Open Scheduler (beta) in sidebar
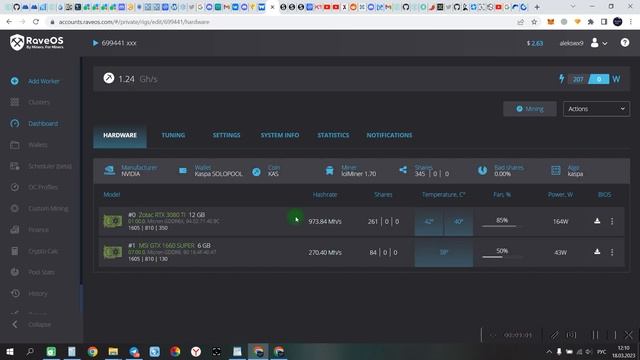The image size is (640, 360). click(50, 166)
